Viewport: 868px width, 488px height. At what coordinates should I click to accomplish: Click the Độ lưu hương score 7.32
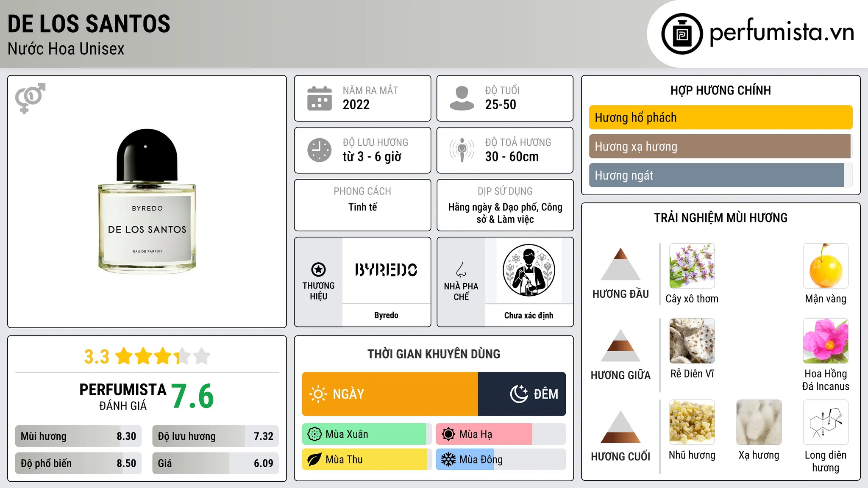(x=264, y=436)
